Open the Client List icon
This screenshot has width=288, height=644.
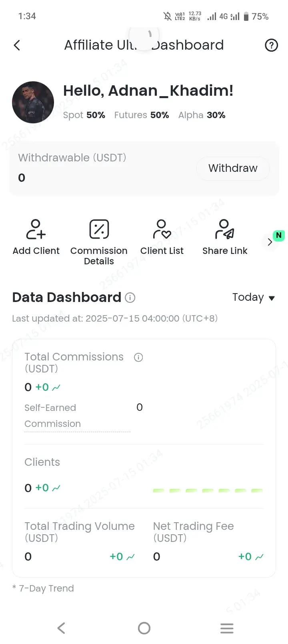[x=162, y=229]
